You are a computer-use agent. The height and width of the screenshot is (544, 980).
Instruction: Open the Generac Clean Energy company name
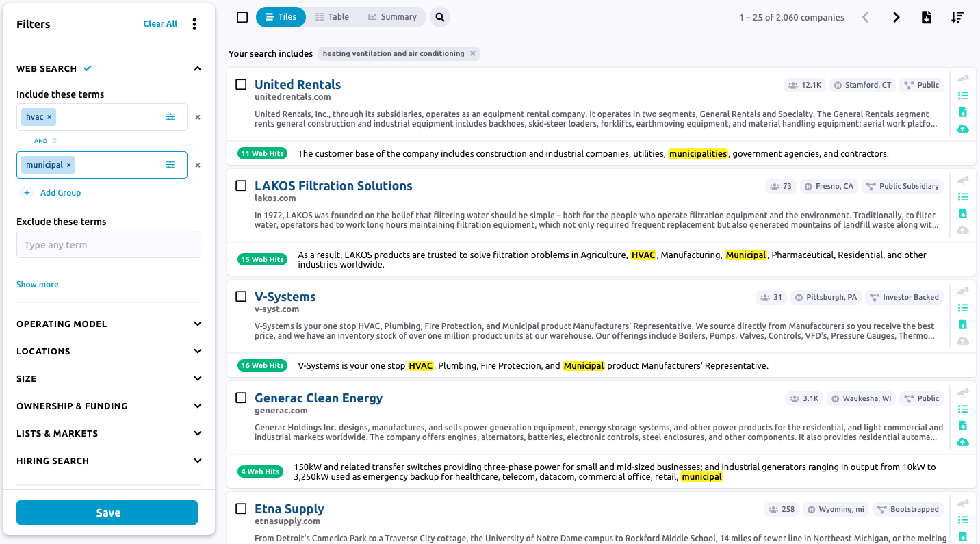coord(319,398)
